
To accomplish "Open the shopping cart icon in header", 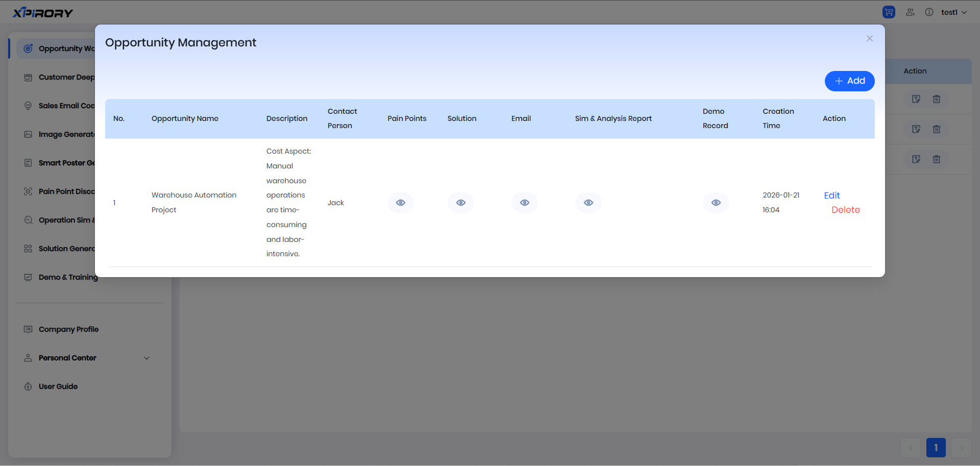I will coord(889,12).
